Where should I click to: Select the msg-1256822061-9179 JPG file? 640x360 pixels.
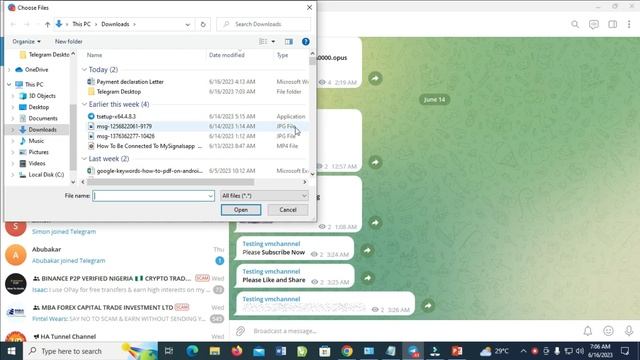coord(124,127)
